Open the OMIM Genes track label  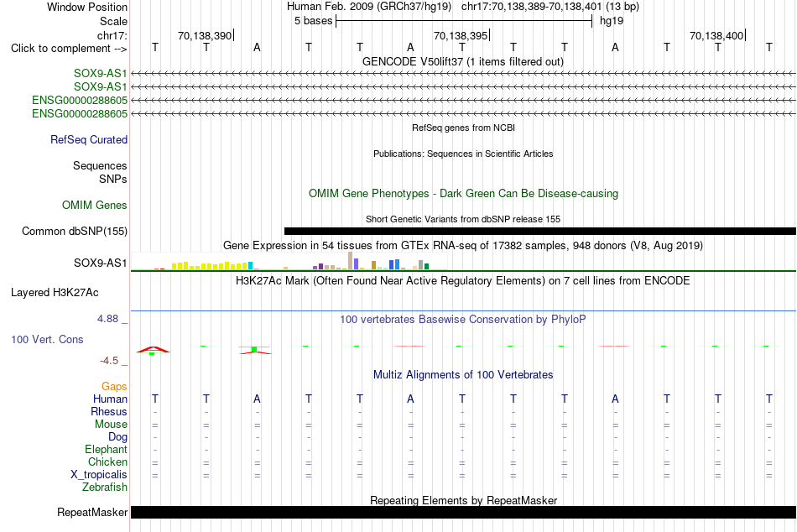pyautogui.click(x=95, y=205)
